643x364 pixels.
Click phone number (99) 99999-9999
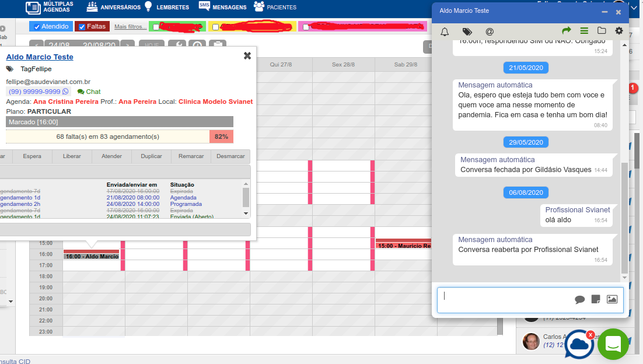pyautogui.click(x=34, y=92)
